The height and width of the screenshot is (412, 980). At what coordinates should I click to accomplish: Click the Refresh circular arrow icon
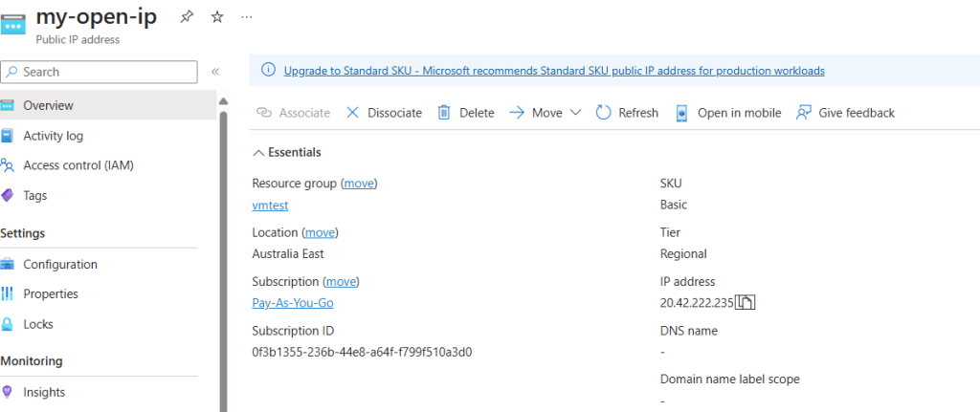click(x=603, y=113)
